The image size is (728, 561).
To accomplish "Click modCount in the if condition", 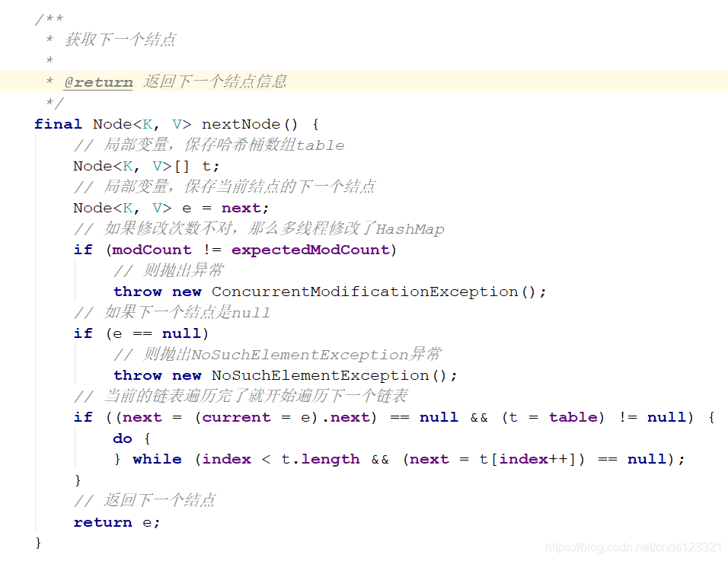I will [x=152, y=250].
